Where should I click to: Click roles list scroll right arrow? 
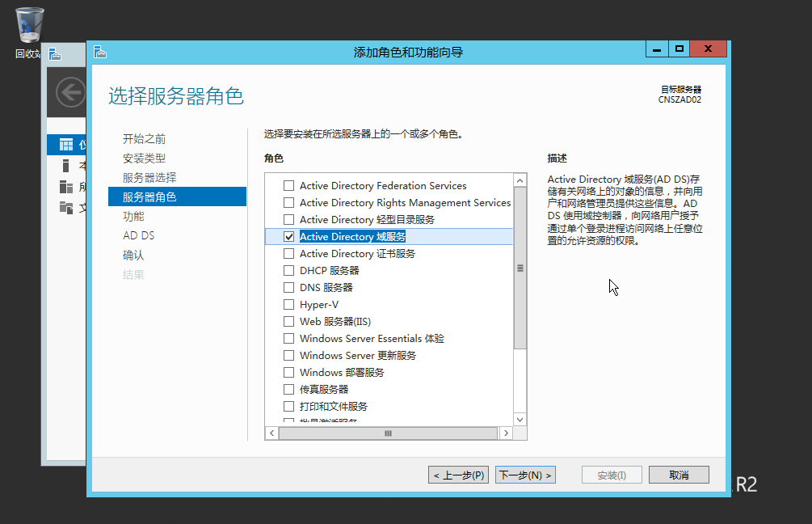(x=506, y=433)
